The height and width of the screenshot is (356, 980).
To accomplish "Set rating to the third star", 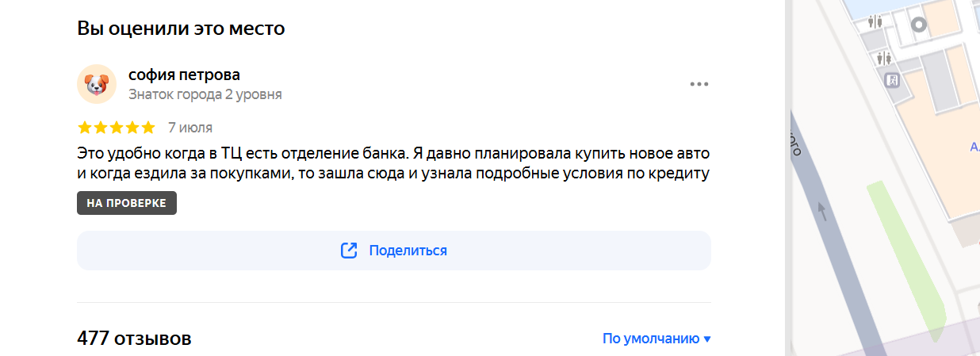I will pos(117,128).
